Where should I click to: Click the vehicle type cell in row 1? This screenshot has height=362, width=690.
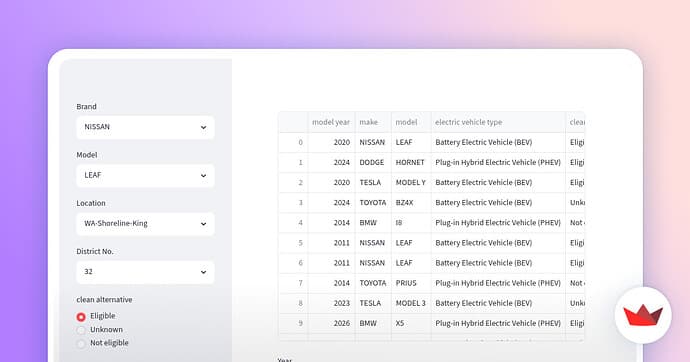coord(498,162)
